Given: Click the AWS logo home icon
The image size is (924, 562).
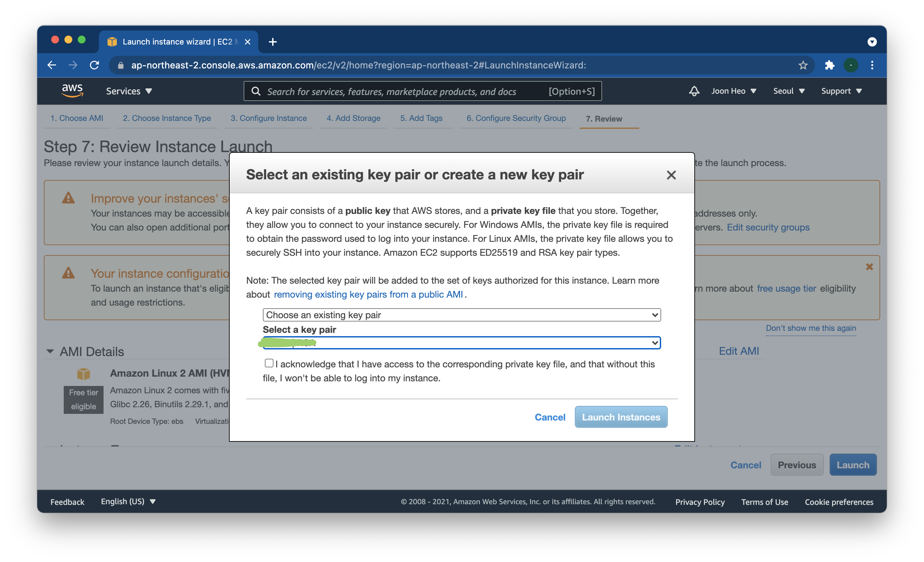Looking at the screenshot, I should point(72,90).
